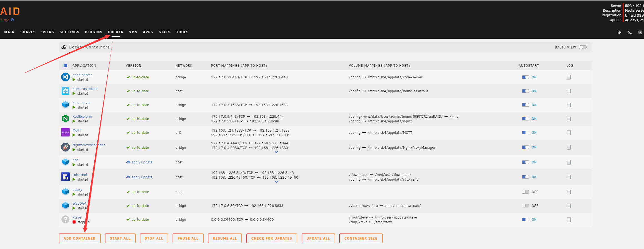Turn off autostart for home-assistant

coord(525,91)
